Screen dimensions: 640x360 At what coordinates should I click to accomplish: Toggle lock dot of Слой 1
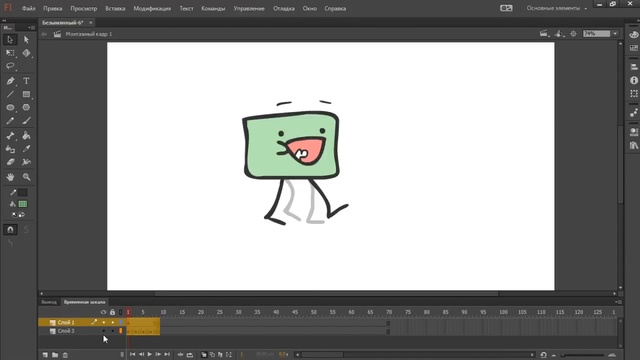[113, 322]
